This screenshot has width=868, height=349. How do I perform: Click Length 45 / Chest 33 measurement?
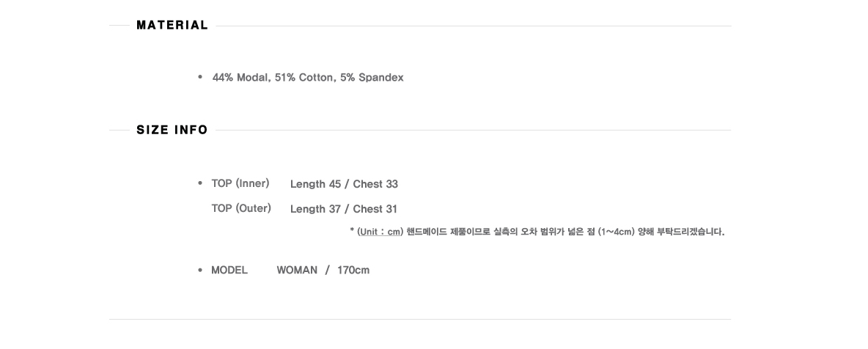344,184
